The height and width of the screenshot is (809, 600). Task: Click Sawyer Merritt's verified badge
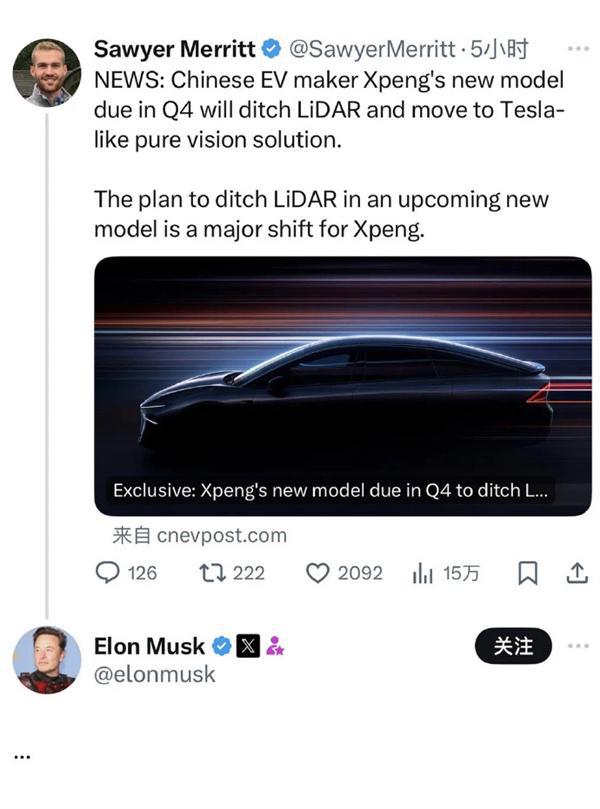270,47
